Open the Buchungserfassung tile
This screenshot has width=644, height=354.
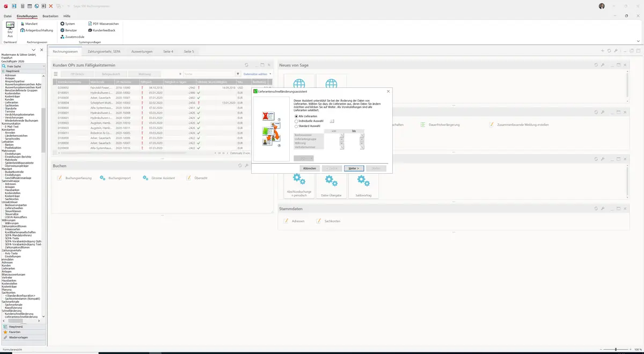pyautogui.click(x=75, y=178)
